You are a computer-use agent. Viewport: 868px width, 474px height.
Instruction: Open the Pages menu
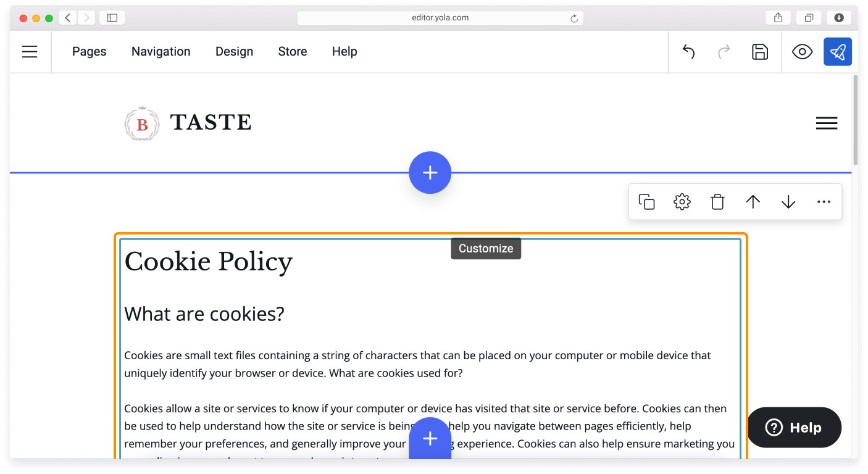89,52
